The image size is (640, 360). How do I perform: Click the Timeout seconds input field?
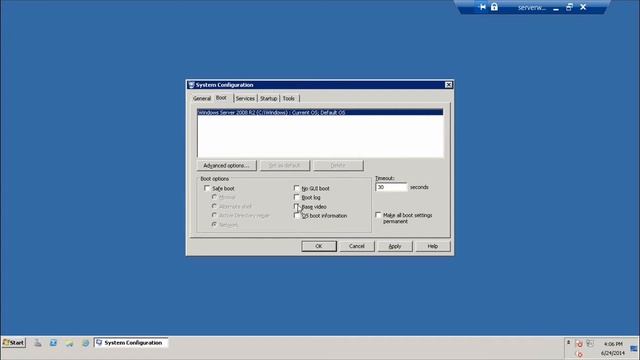(391, 187)
